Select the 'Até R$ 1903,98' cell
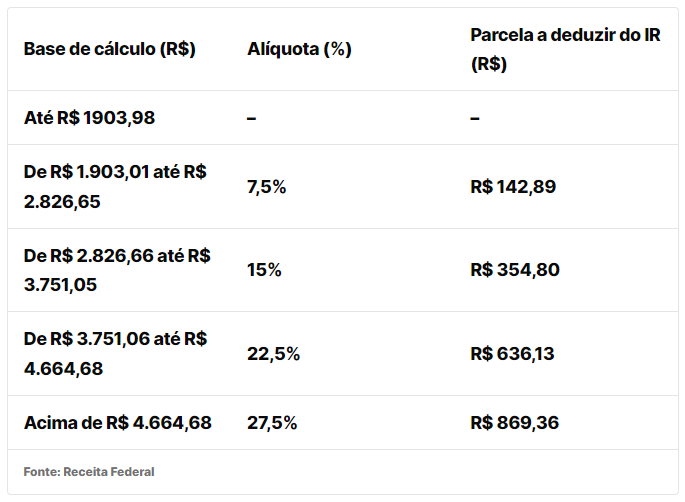Viewport: 685px width, 502px height. [90, 118]
